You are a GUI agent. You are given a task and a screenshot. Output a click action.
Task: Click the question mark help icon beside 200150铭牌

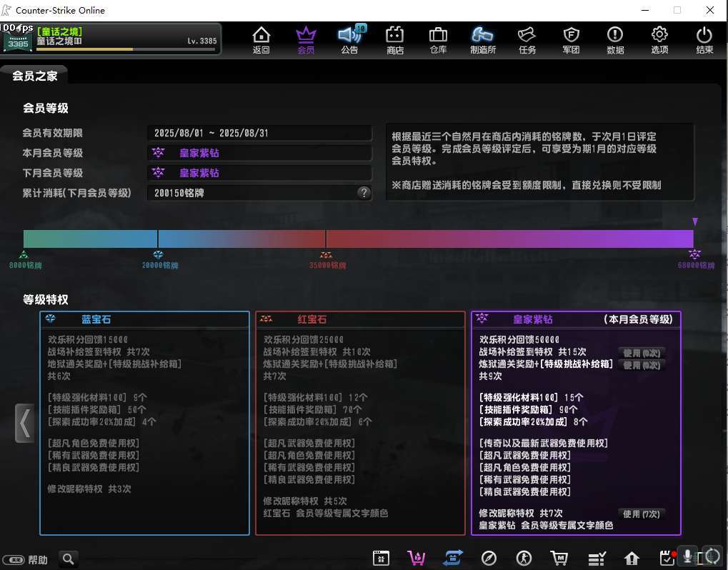pyautogui.click(x=364, y=193)
